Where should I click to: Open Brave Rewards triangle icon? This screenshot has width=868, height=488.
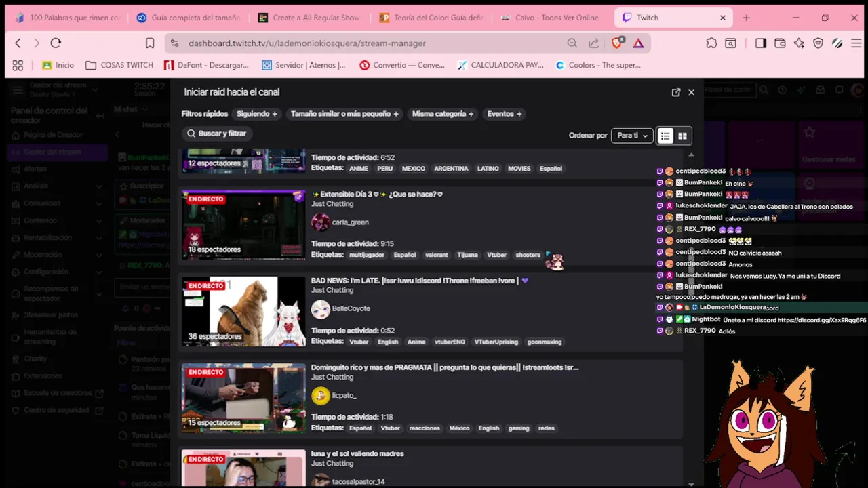[638, 43]
